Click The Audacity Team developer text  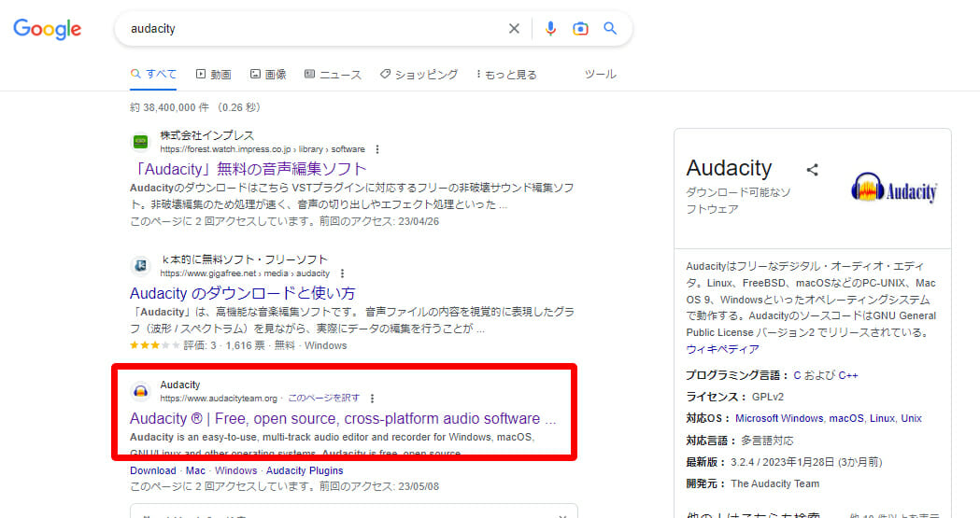pos(775,483)
